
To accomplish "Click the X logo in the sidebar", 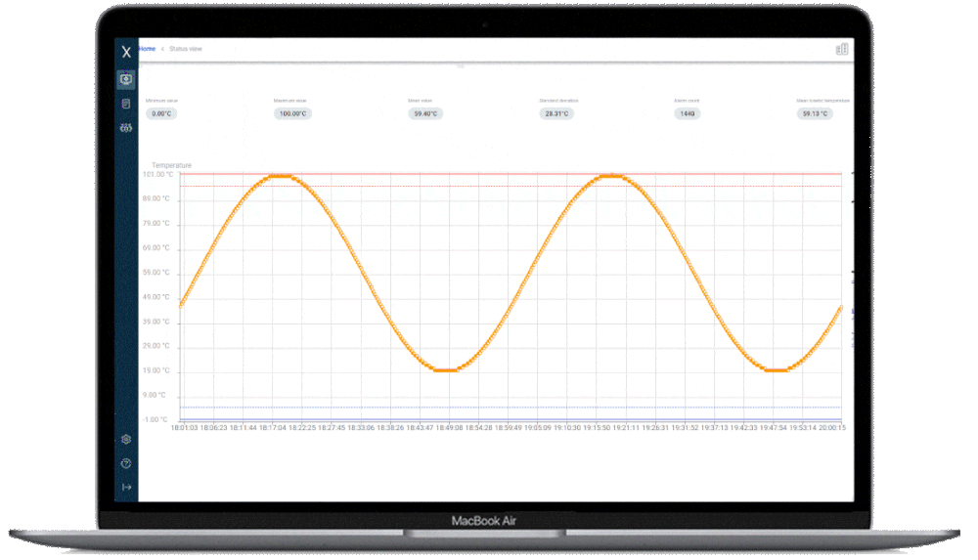I will 126,52.
